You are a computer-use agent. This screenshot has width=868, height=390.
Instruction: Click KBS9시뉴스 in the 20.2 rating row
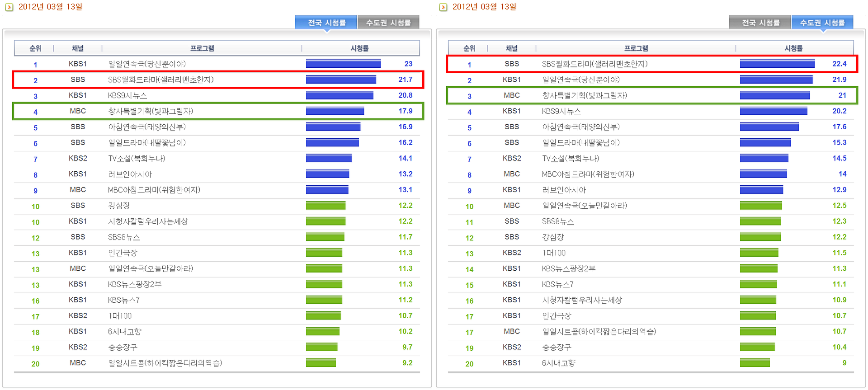(x=561, y=111)
